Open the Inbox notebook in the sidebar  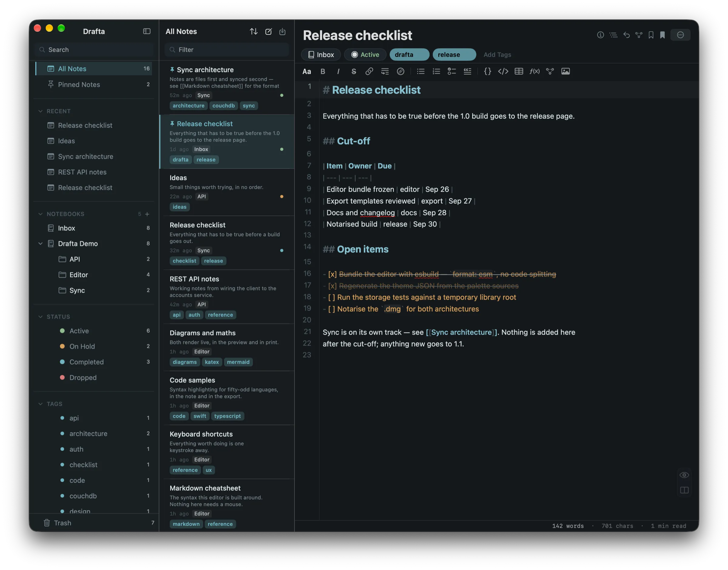tap(94, 228)
